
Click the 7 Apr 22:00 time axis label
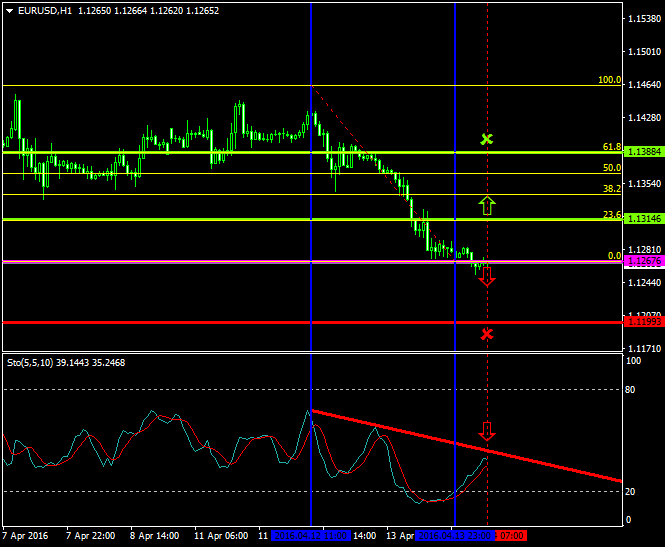click(90, 536)
